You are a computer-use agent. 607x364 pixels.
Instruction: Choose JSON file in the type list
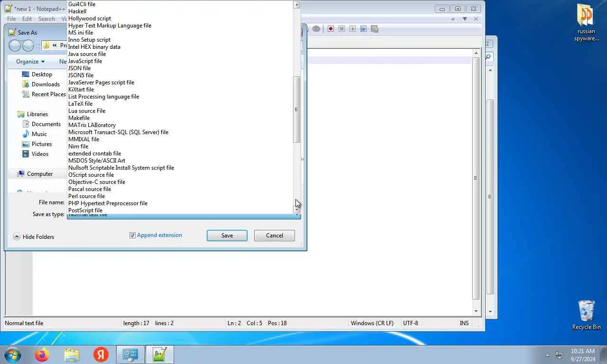pyautogui.click(x=79, y=68)
